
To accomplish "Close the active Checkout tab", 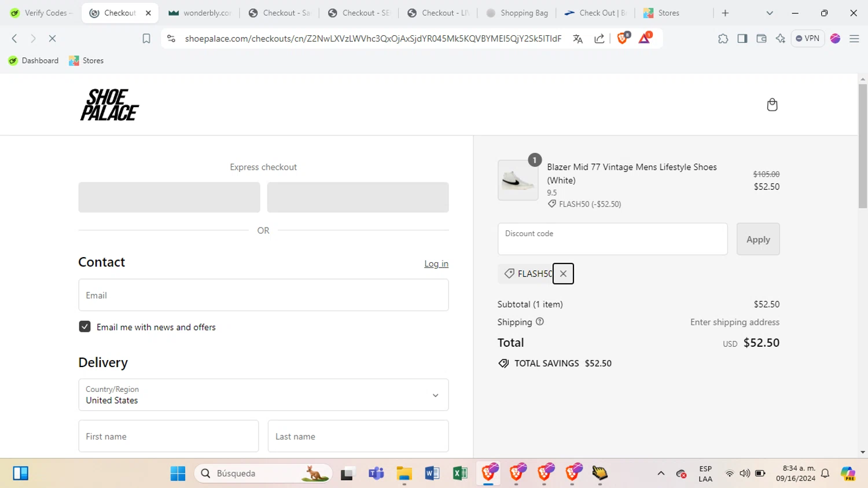I will pyautogui.click(x=148, y=13).
